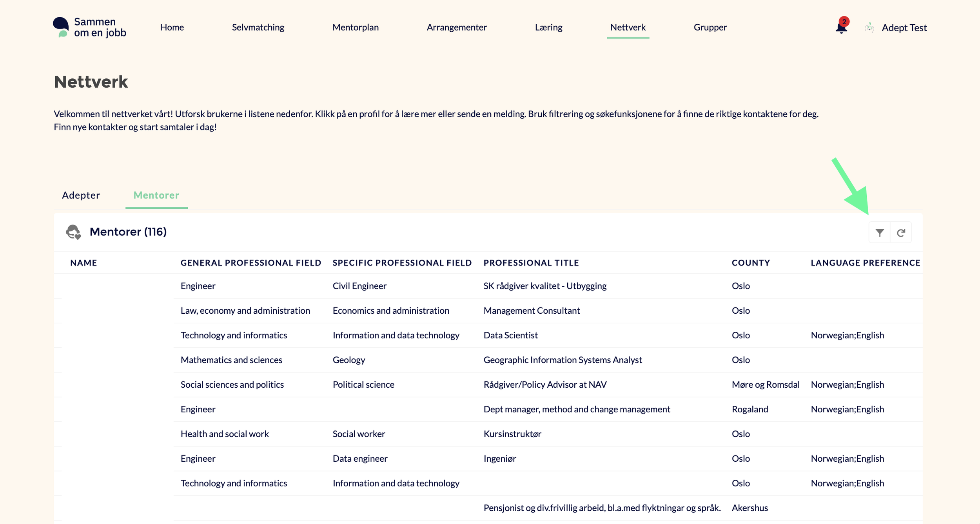The height and width of the screenshot is (524, 980).
Task: Click the avatar icon beside Adept Test
Action: click(x=869, y=27)
